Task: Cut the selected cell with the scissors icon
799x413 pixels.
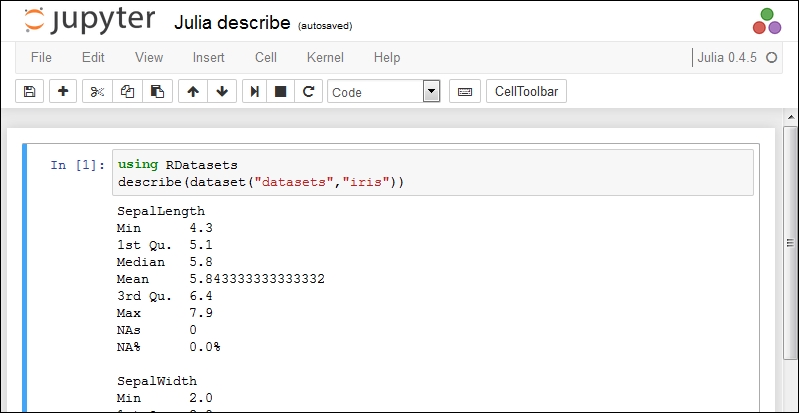Action: (97, 91)
